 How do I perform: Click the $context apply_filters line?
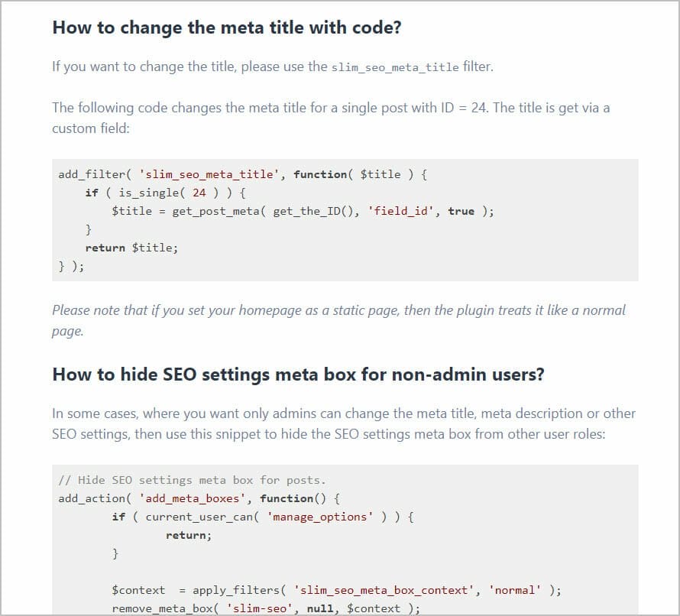[x=336, y=591]
